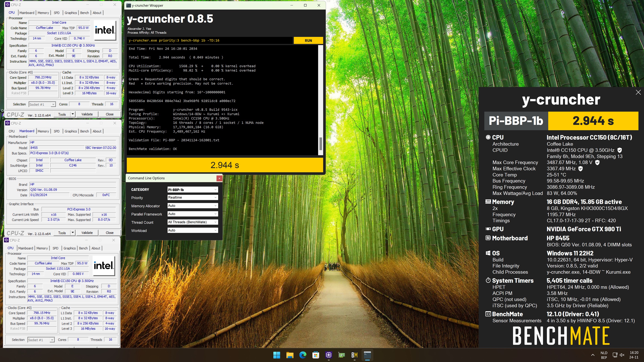Open Tools dropdown arrow in top CPU-Z window
This screenshot has height=362, width=644.
[x=72, y=114]
